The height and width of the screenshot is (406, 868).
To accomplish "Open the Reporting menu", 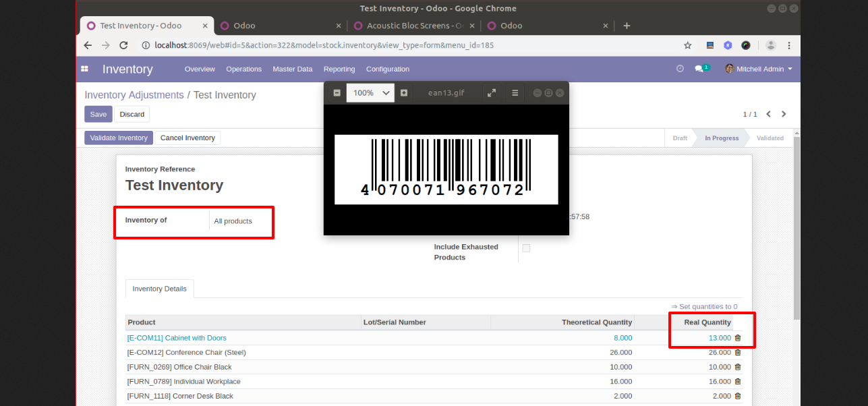I will (339, 69).
